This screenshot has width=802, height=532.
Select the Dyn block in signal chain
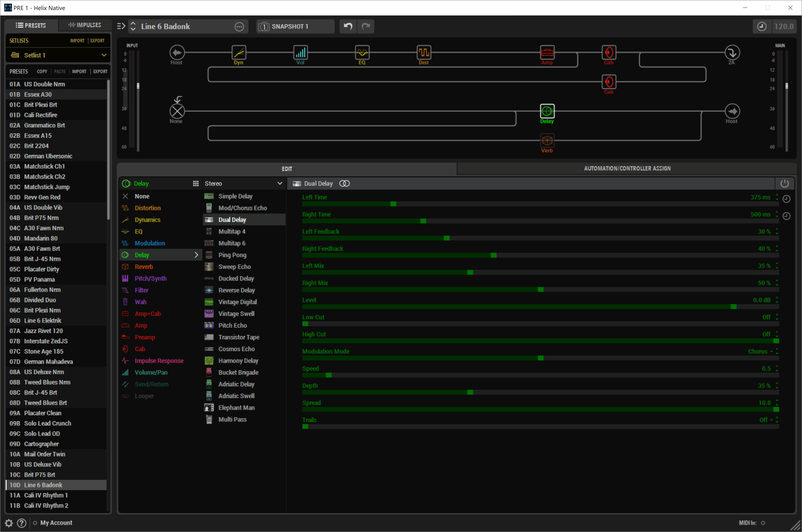[x=239, y=53]
